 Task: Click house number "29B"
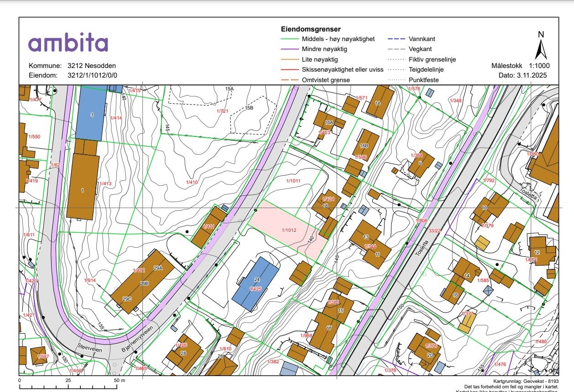[x=145, y=283]
